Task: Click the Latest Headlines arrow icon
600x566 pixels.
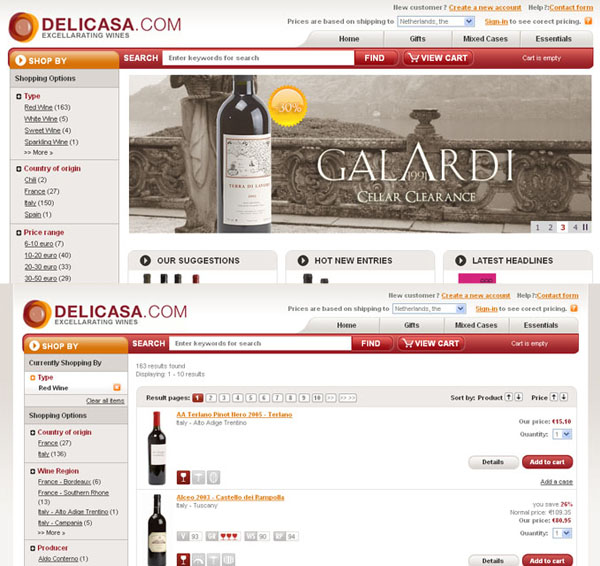Action: 461,261
